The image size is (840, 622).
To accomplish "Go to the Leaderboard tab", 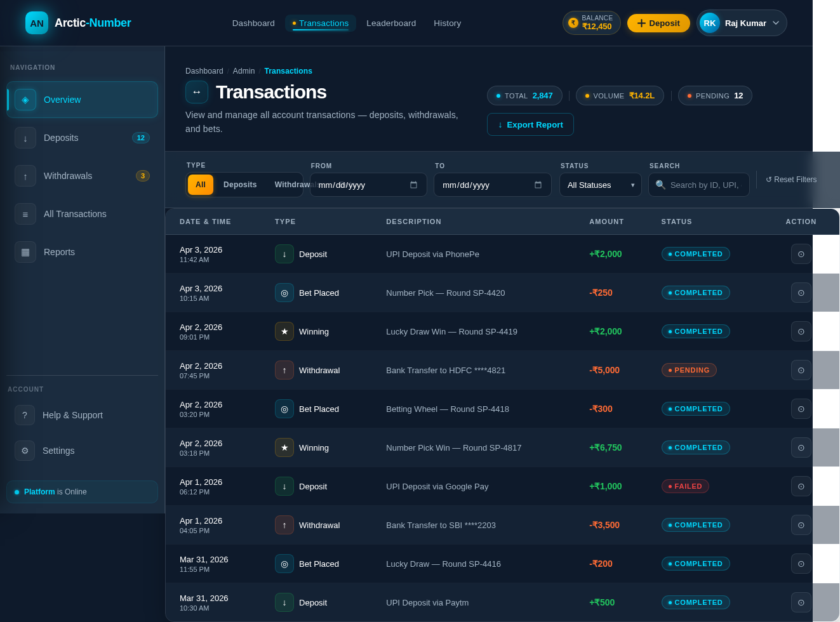I will (391, 23).
